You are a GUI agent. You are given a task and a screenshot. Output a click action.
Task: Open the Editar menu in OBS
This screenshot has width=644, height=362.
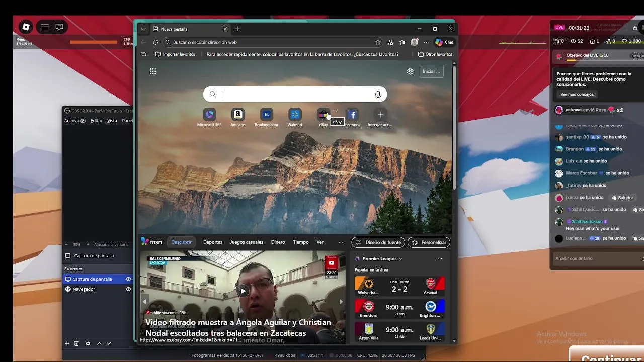96,121
